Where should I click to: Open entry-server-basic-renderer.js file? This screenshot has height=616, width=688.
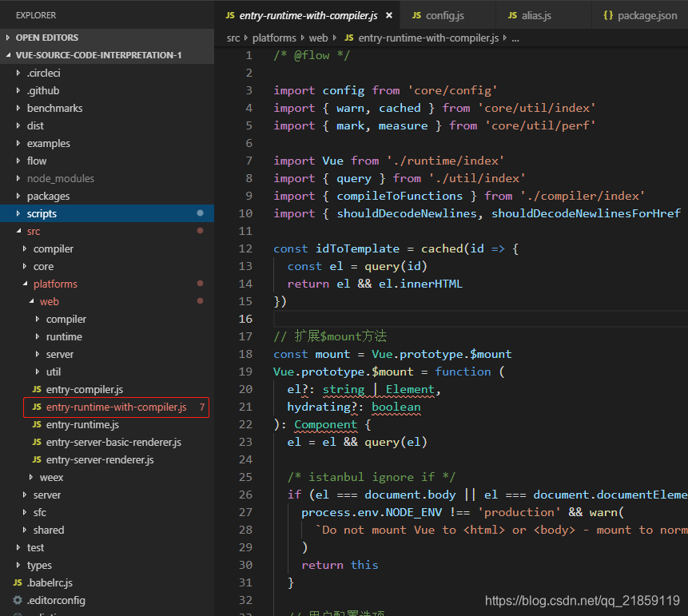[113, 442]
